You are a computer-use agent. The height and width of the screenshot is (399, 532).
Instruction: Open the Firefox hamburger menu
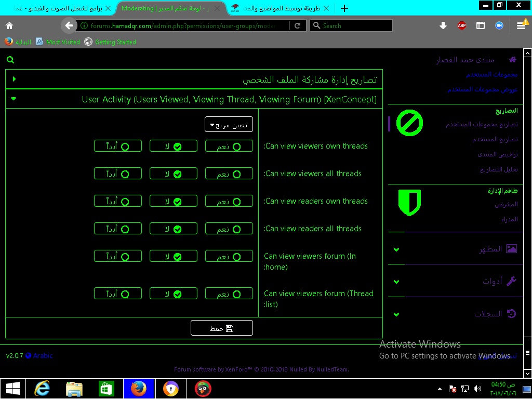coord(521,25)
